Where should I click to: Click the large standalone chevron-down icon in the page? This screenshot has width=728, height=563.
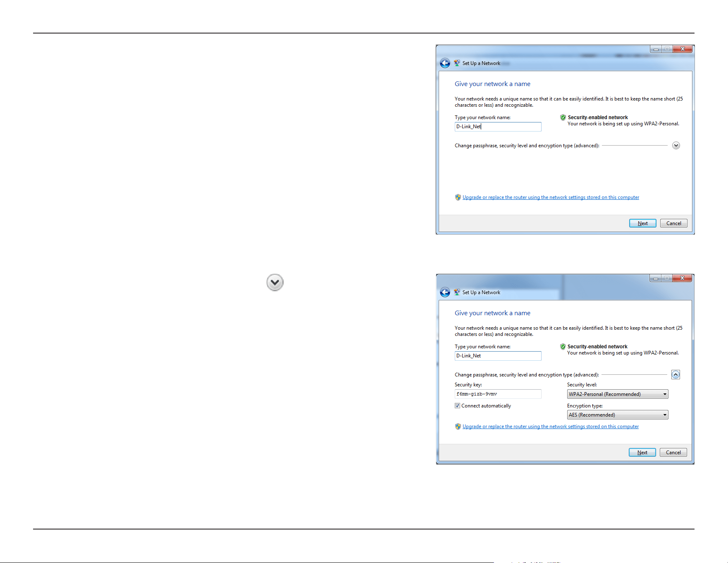click(275, 283)
